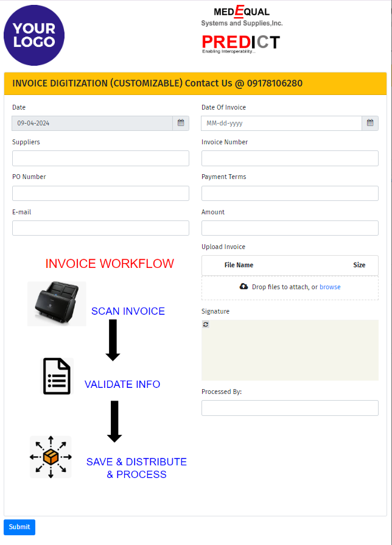Click the INVOICE DIGITIZATION header title

pos(158,83)
